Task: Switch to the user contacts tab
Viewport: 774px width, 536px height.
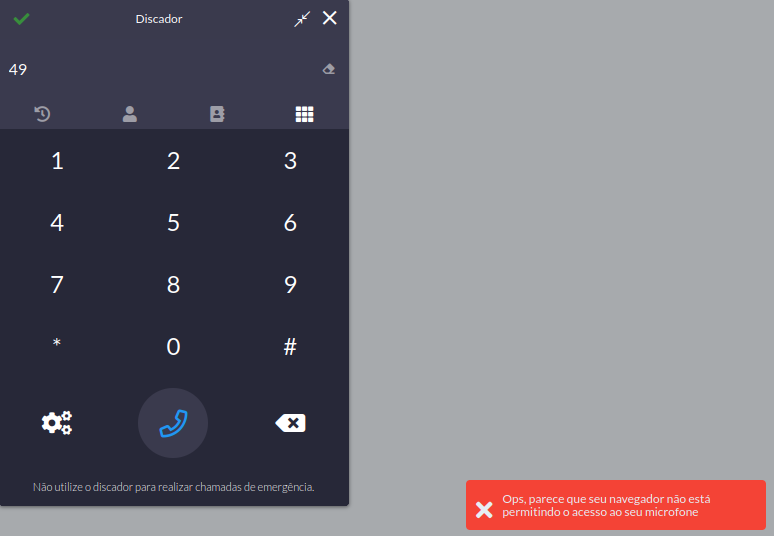Action: (x=130, y=114)
